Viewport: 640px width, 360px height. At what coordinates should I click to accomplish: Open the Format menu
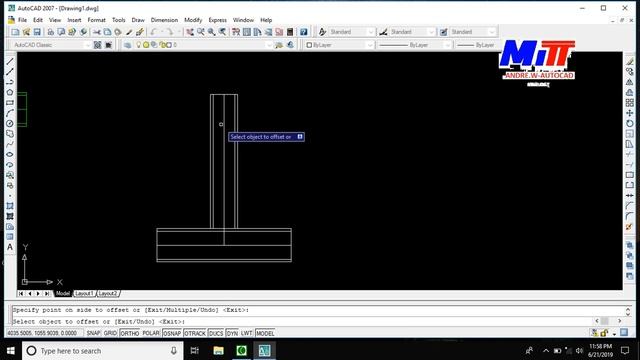coord(96,20)
